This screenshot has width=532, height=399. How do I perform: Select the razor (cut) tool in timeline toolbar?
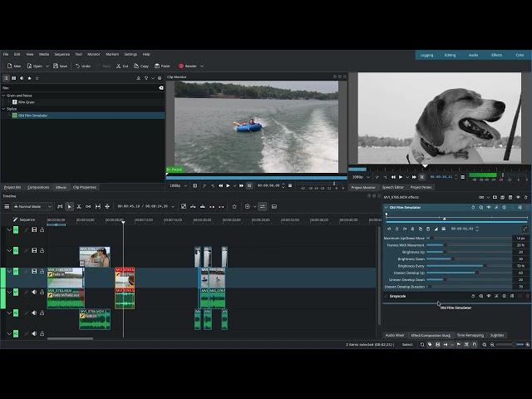coord(79,206)
